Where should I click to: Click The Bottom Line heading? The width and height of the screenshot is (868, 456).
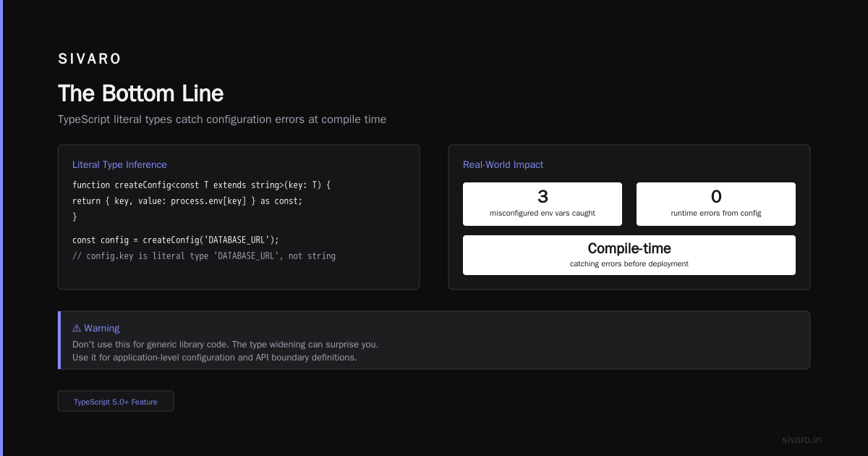140,93
